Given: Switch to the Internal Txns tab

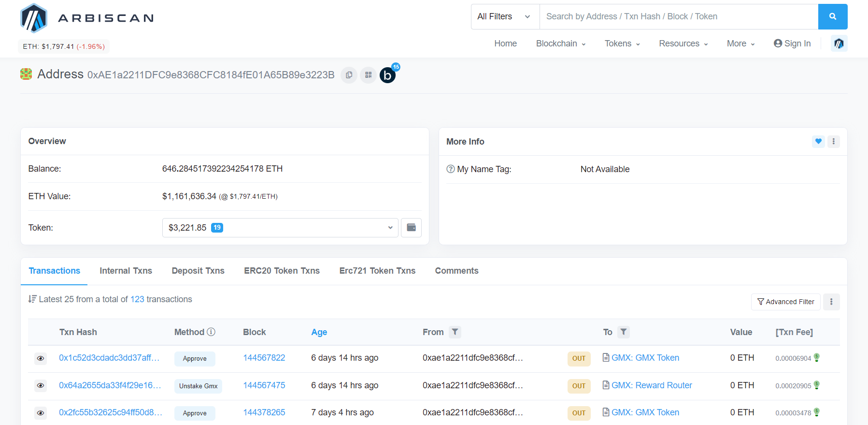Looking at the screenshot, I should tap(126, 271).
